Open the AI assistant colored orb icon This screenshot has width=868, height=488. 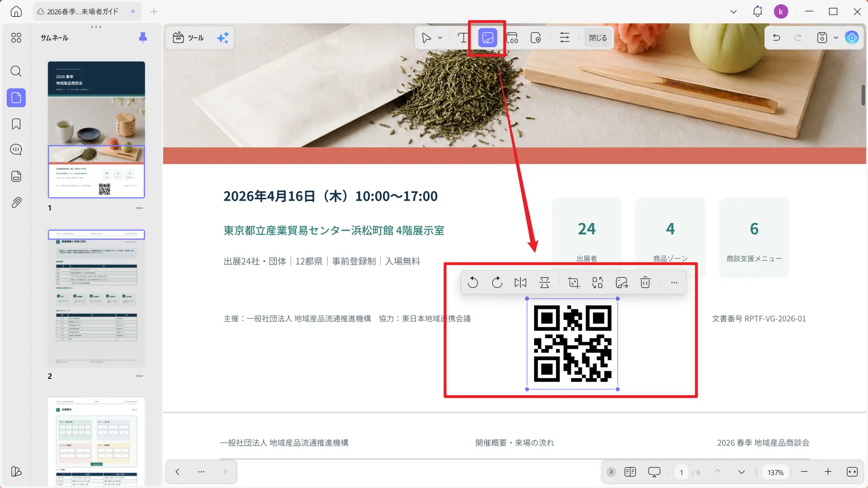pos(852,38)
